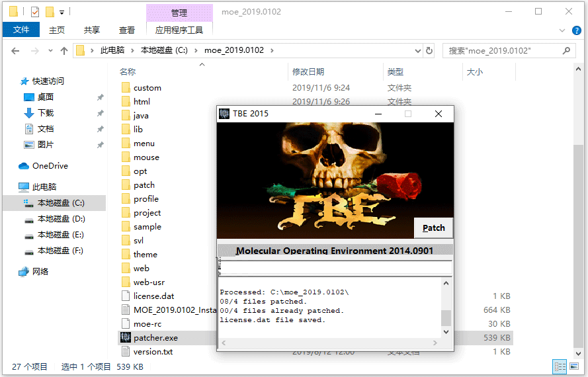Screen dimensions: 588x377
Task: Open Explorer help question mark
Action: [x=576, y=30]
